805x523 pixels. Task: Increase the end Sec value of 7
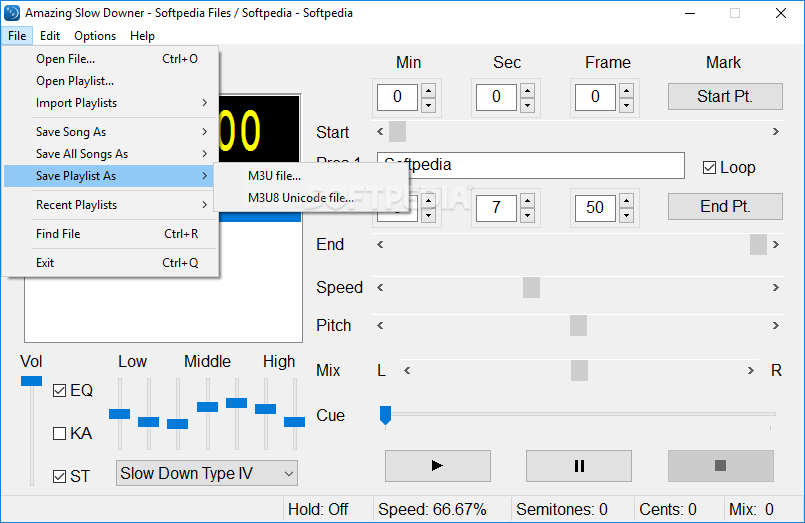click(527, 201)
